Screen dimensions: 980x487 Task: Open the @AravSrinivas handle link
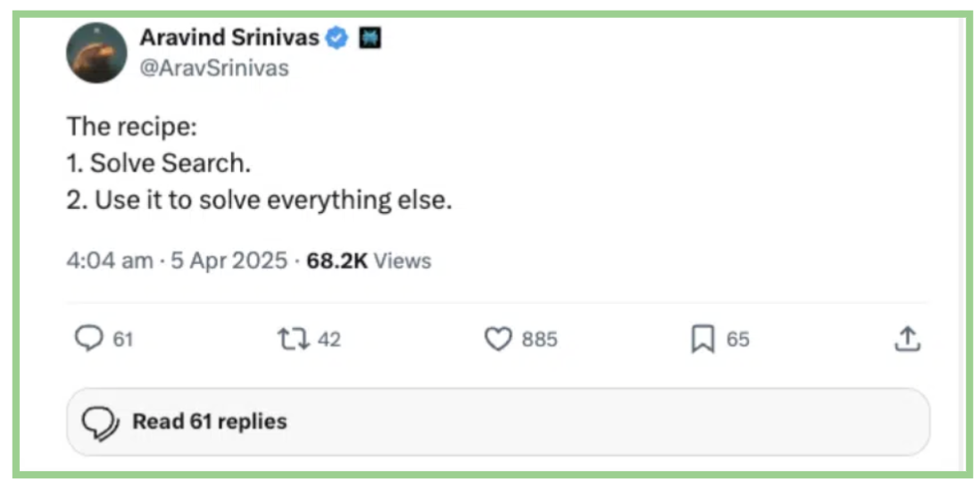click(214, 68)
